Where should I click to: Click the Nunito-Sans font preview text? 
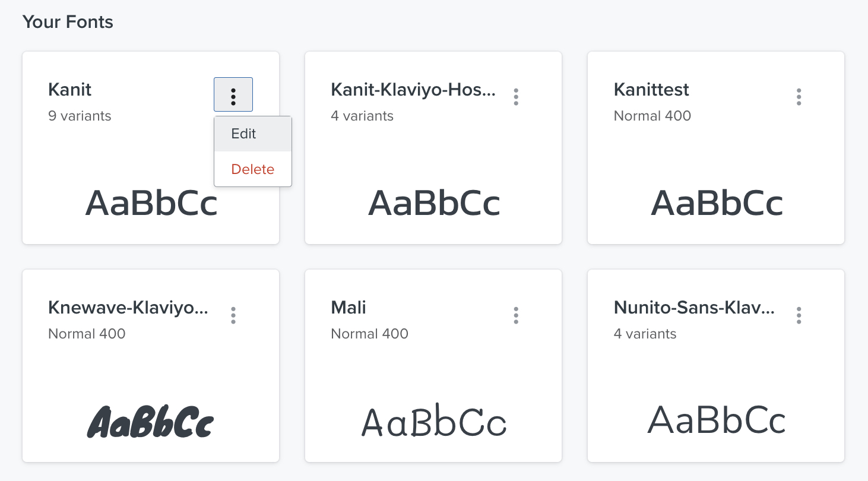point(715,420)
